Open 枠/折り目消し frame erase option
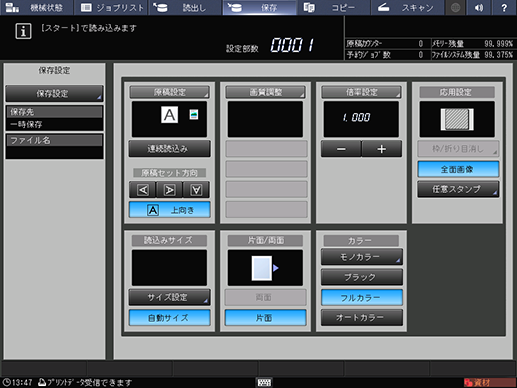This screenshot has height=388, width=517. pos(458,149)
